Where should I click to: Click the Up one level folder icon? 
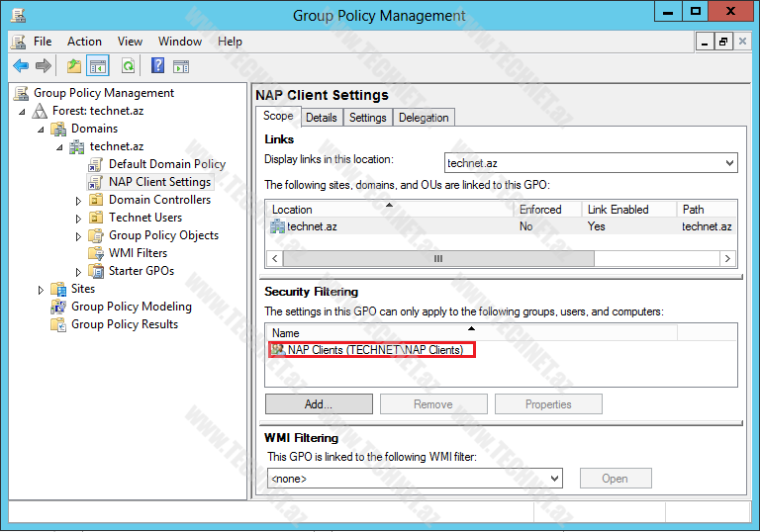[x=74, y=66]
